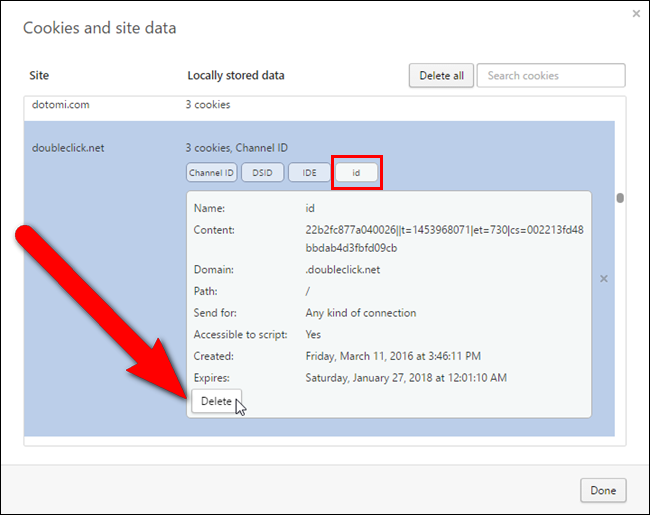This screenshot has height=515, width=650.
Task: Click dotomi.com's '3 cookies' text
Action: (208, 104)
